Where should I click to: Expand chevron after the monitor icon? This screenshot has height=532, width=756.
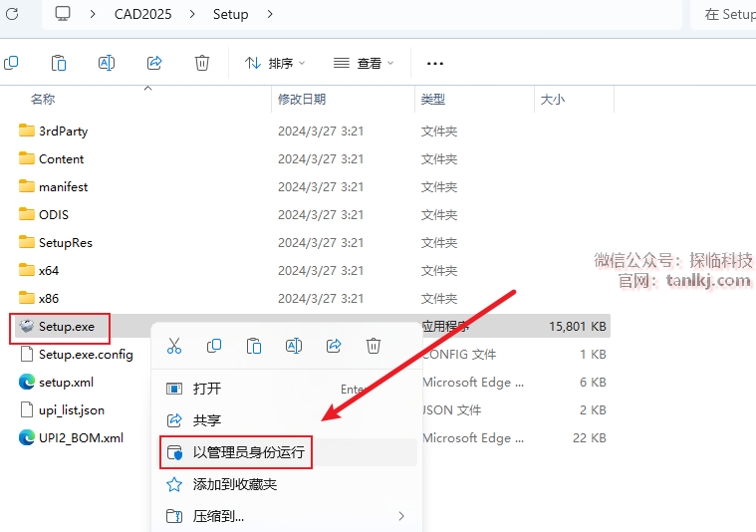(x=93, y=15)
